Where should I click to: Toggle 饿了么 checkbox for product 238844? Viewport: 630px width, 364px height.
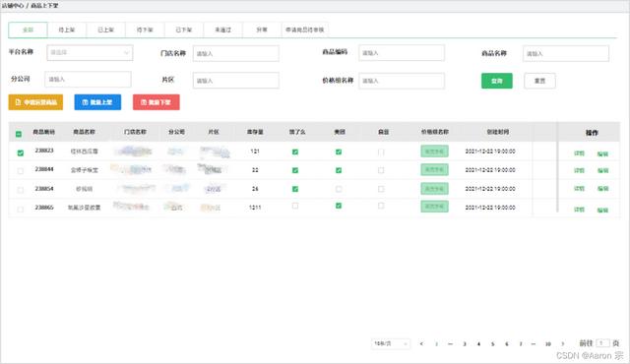295,170
